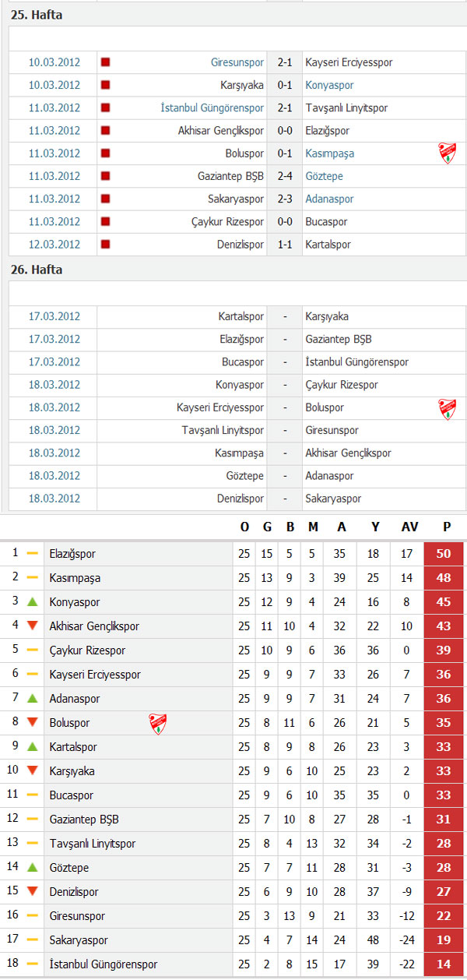Open Göztepe link in Gaziantep BŞB match
This screenshot has width=467, height=980.
click(325, 176)
